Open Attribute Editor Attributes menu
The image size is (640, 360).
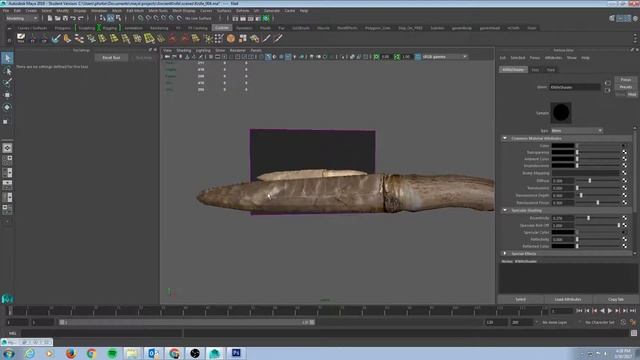click(x=553, y=58)
